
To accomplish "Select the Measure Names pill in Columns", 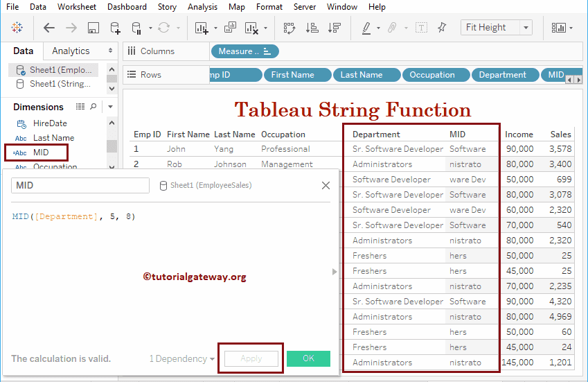I will [x=245, y=51].
